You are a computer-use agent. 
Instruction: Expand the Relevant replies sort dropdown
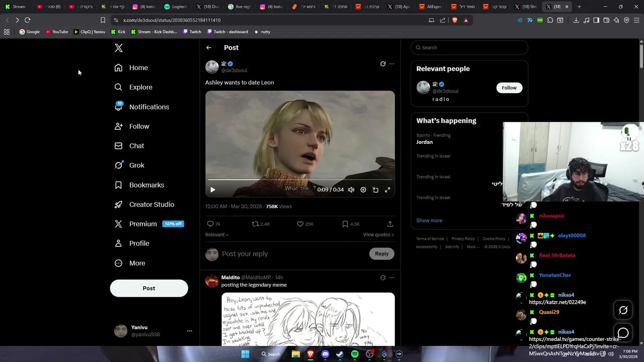pos(217,235)
